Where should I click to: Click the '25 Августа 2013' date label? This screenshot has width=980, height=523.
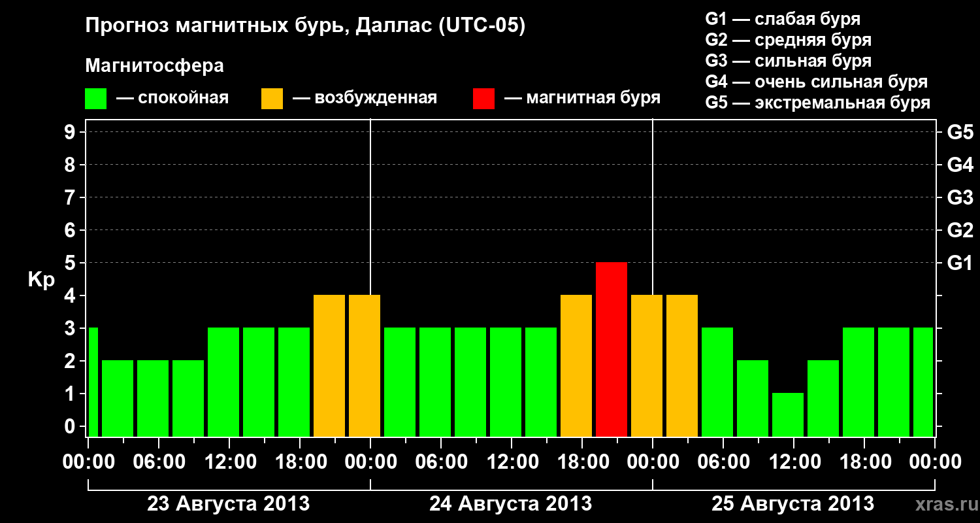click(793, 504)
